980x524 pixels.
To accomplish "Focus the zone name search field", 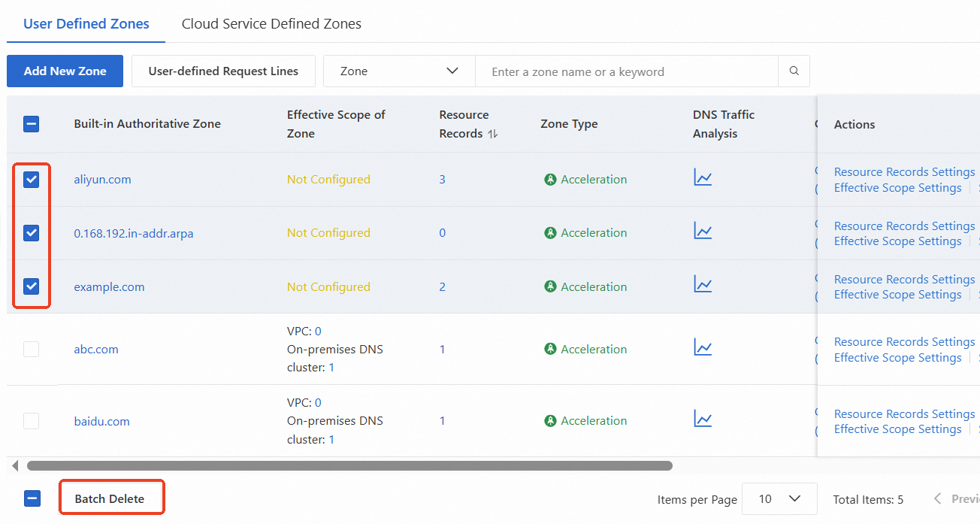I will [625, 72].
